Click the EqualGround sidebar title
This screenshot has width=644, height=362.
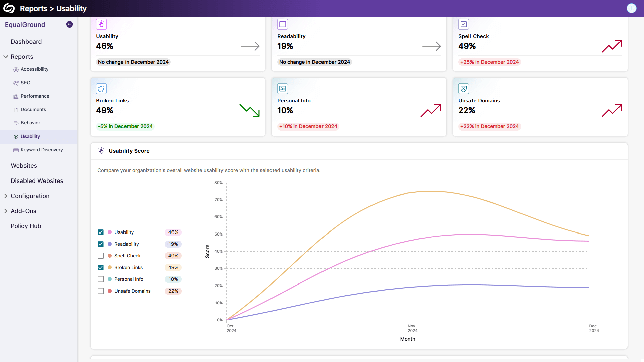click(x=25, y=25)
